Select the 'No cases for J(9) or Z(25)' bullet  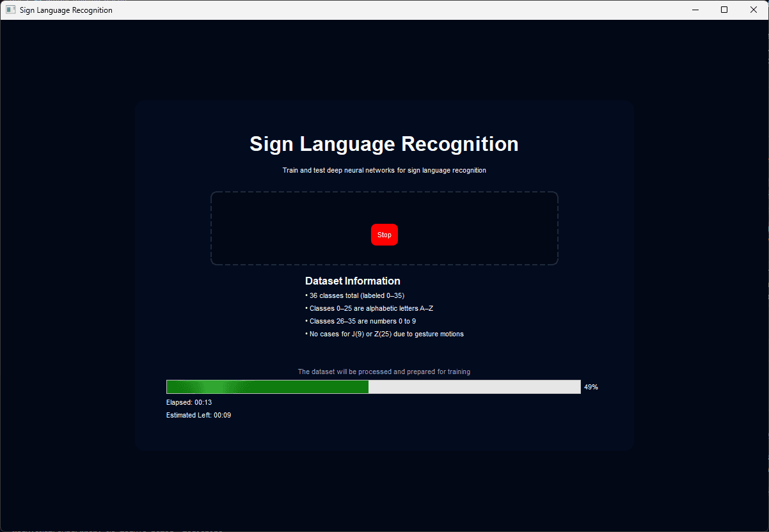pyautogui.click(x=384, y=333)
